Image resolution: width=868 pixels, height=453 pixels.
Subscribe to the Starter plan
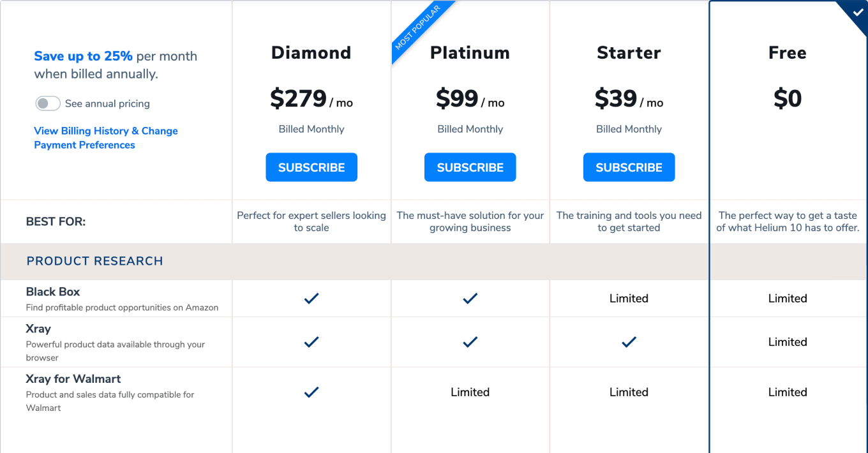pyautogui.click(x=629, y=167)
